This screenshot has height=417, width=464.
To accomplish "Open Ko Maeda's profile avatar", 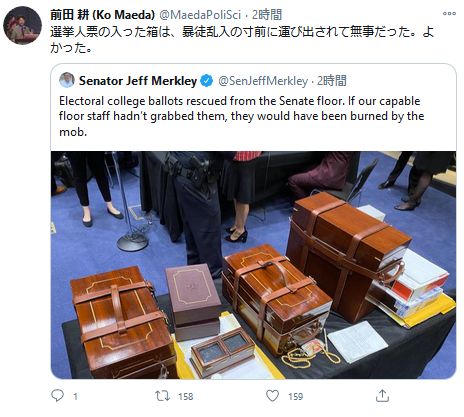I will point(22,25).
